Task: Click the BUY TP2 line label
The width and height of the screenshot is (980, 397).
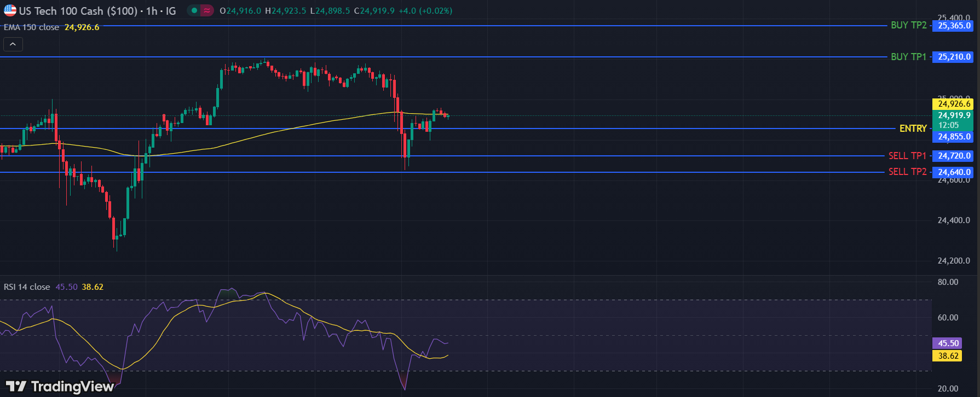Action: click(908, 25)
